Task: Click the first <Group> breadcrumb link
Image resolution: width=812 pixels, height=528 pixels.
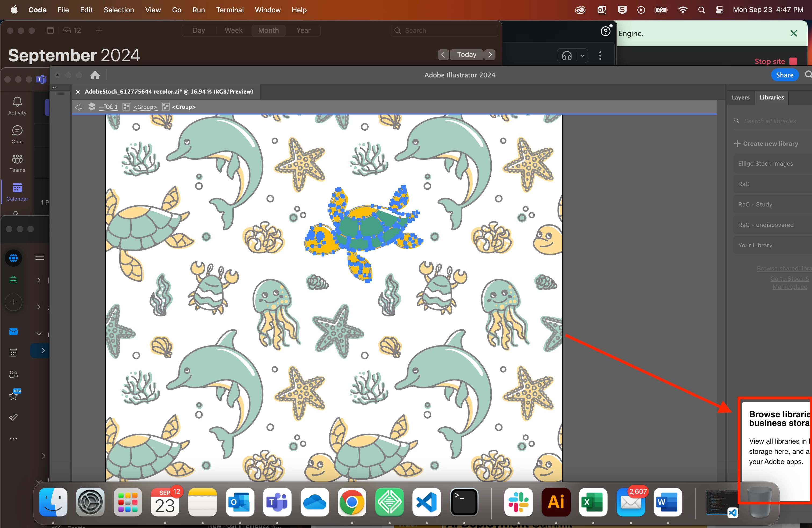Action: 145,107
